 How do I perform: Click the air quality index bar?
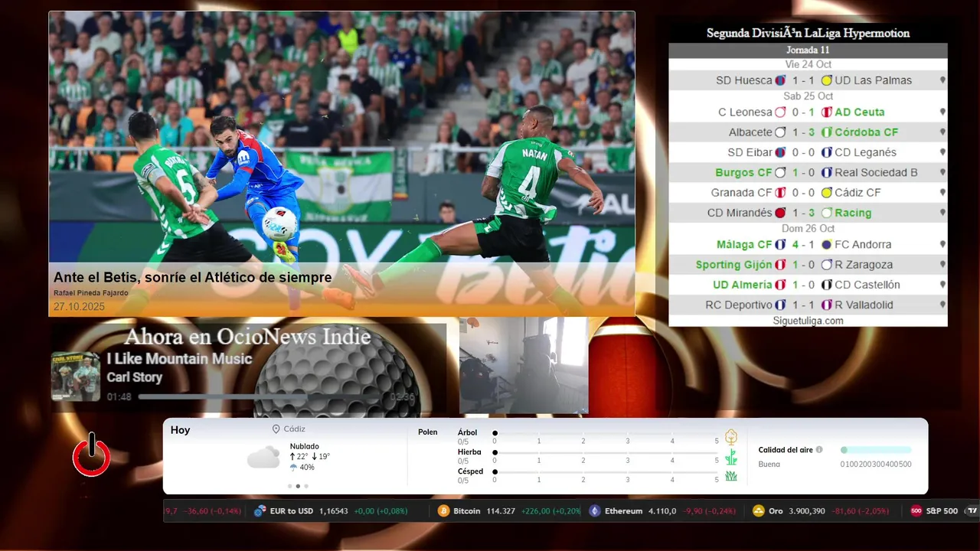(x=876, y=450)
